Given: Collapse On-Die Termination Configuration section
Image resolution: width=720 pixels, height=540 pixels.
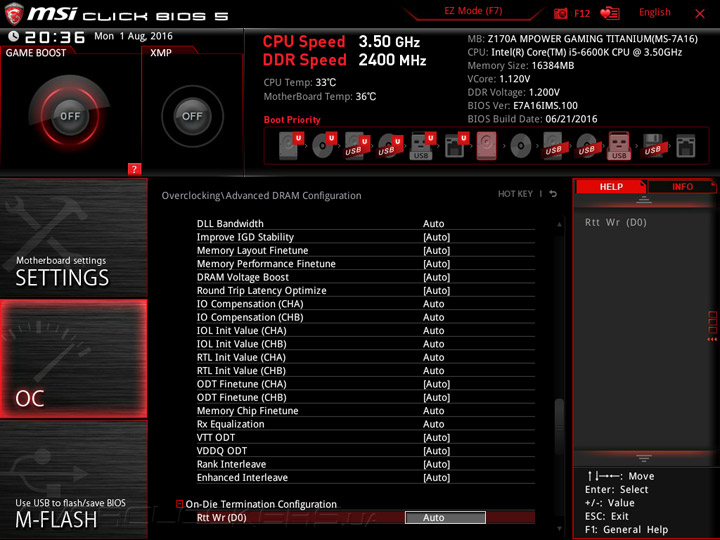Looking at the screenshot, I should pyautogui.click(x=180, y=504).
